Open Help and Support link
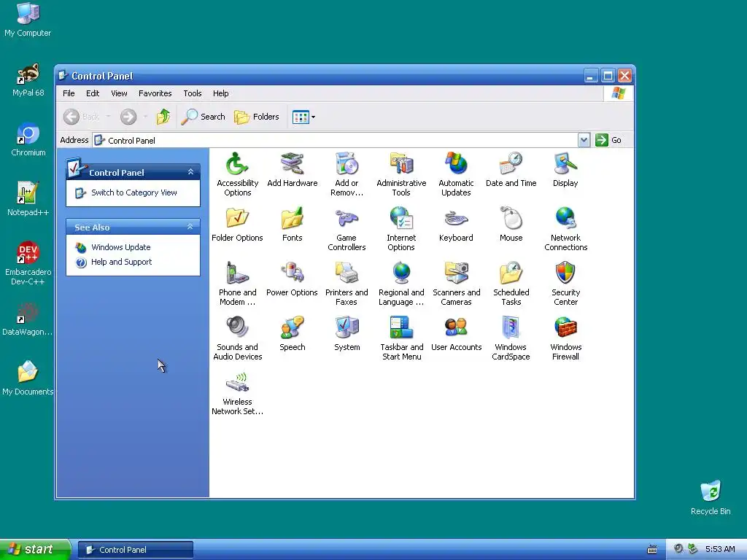 pyautogui.click(x=122, y=262)
